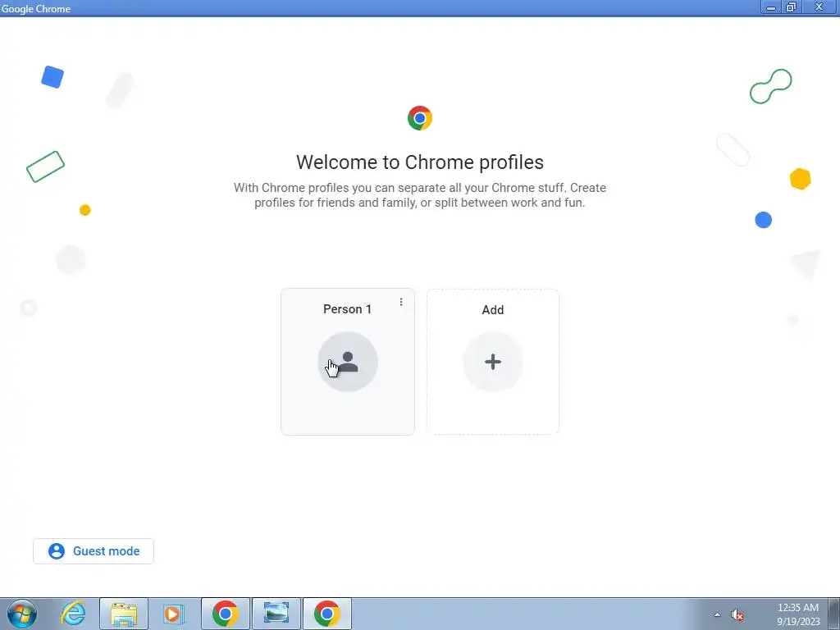Screen dimensions: 840x630
Task: Close the Google Chrome window
Action: tap(819, 7)
